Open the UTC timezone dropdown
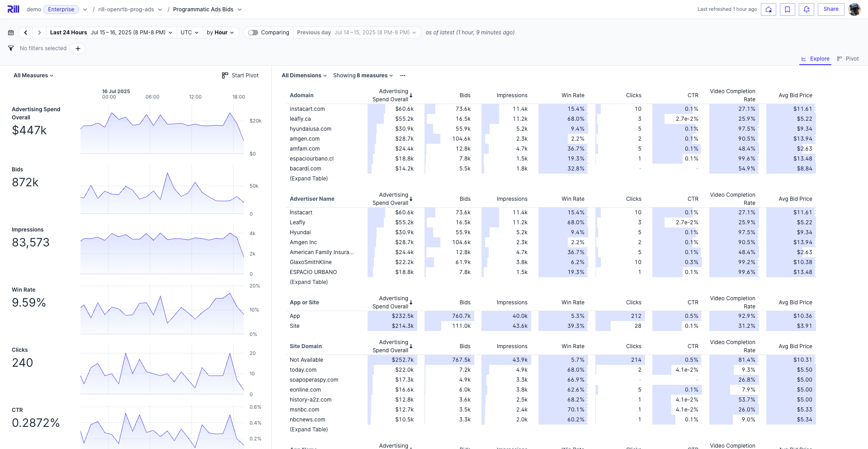This screenshot has width=868, height=449. point(189,32)
